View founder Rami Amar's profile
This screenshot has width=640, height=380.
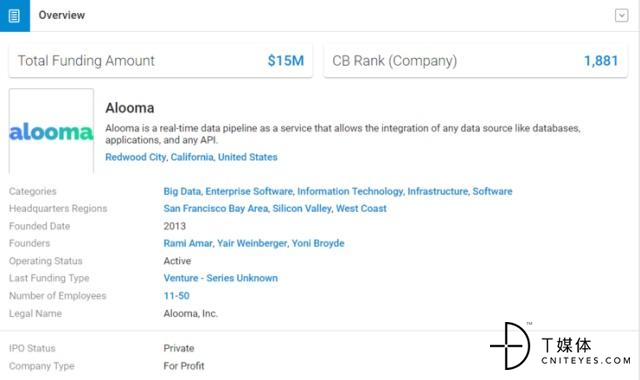pyautogui.click(x=188, y=243)
